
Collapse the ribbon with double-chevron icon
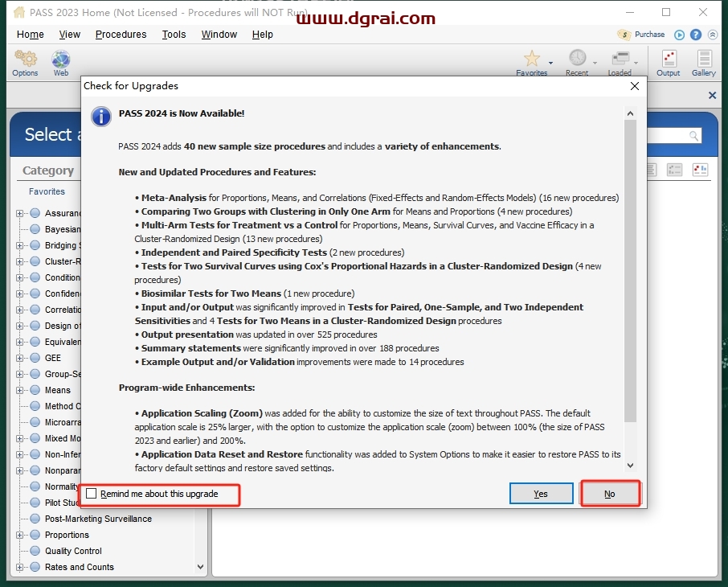click(x=713, y=35)
